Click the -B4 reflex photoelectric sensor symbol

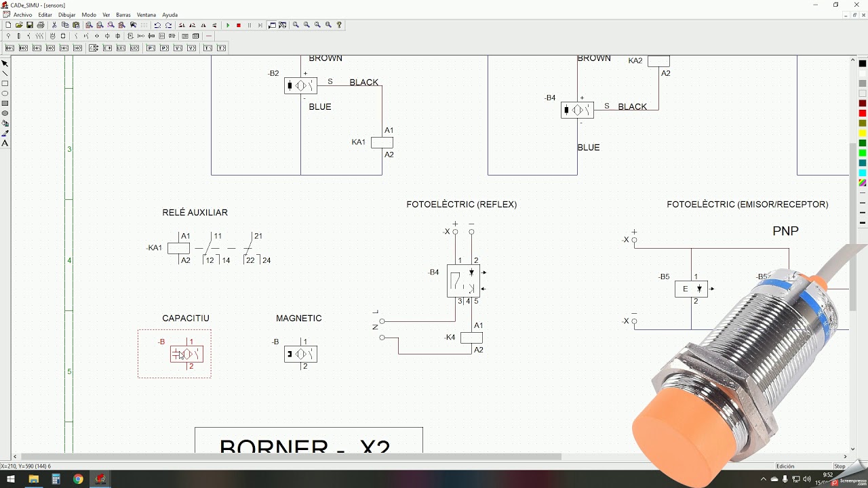tap(463, 281)
